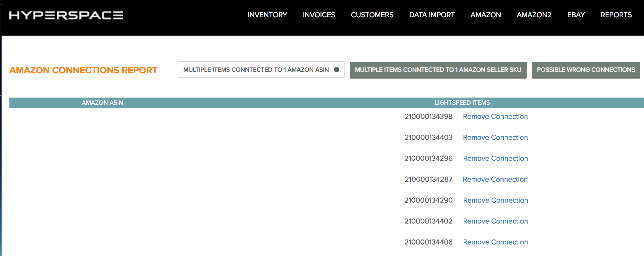This screenshot has width=644, height=256.
Task: Open the Data Import menu
Action: (x=432, y=15)
